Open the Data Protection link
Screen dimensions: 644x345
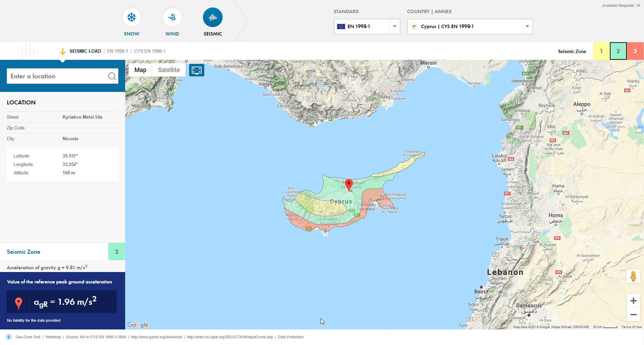291,337
